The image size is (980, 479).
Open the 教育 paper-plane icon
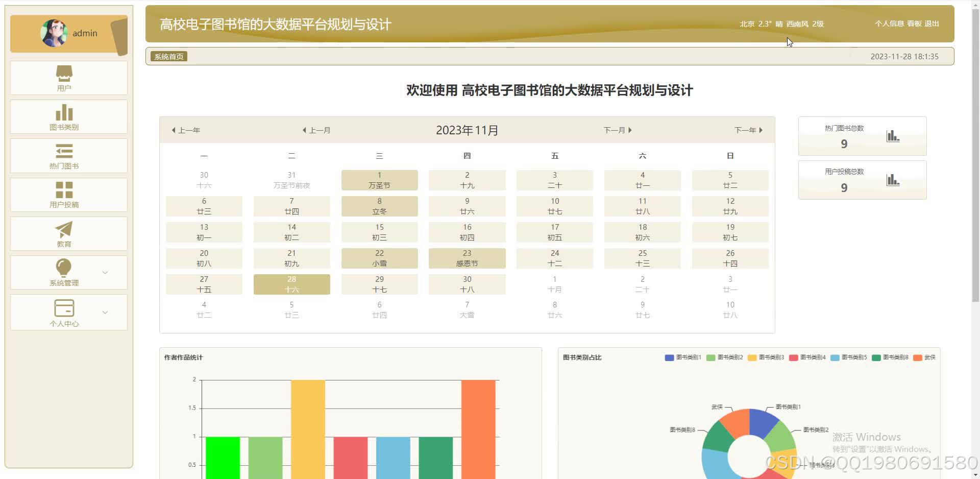click(x=64, y=229)
